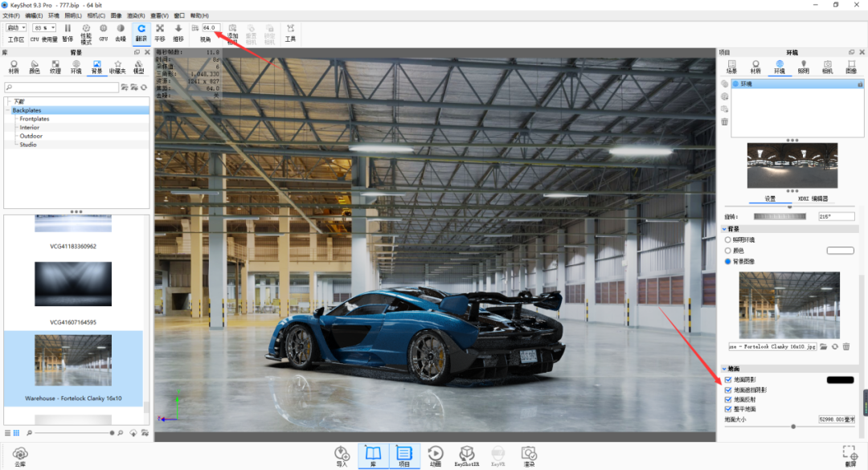Switch to 相机 tab in project panel
Viewport: 868px width, 470px height.
point(827,67)
